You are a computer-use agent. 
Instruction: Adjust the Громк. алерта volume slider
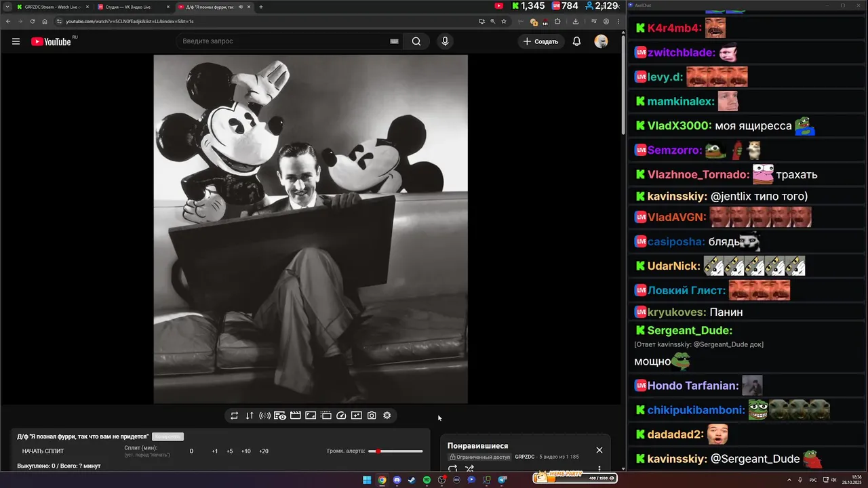[395, 451]
